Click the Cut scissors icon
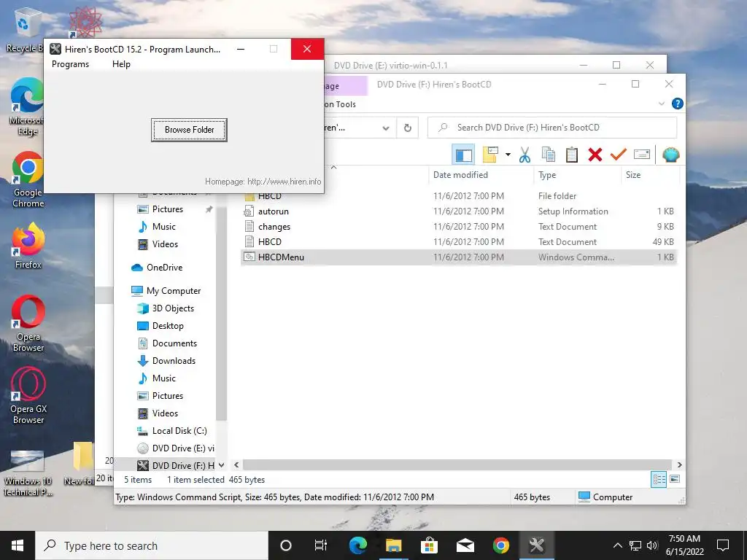 525,155
